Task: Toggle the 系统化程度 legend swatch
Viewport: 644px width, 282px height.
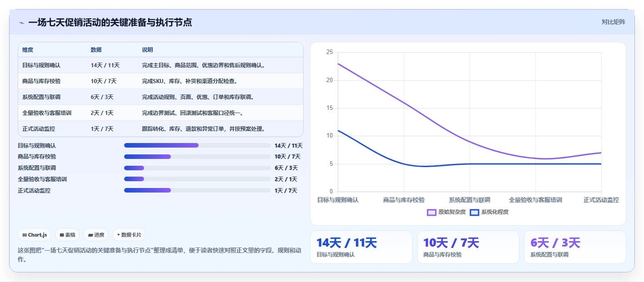Action: (x=474, y=212)
